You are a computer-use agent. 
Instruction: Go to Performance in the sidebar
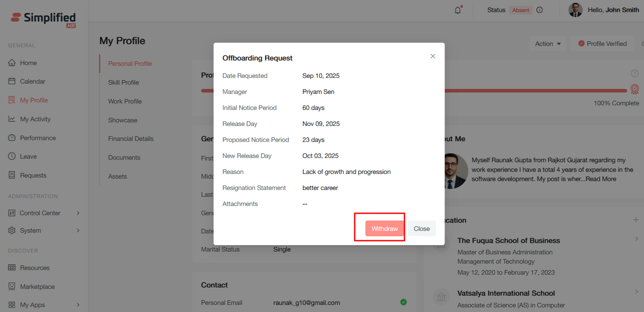(x=38, y=138)
